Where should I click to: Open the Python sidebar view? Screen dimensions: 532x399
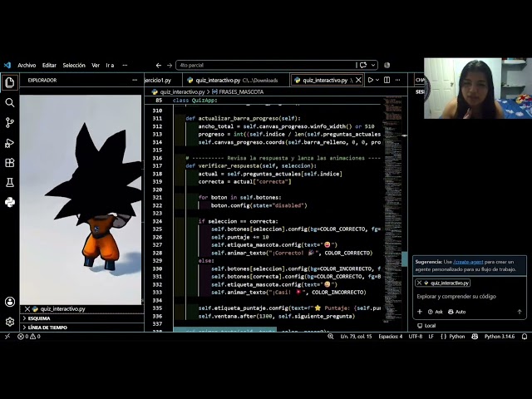[10, 202]
